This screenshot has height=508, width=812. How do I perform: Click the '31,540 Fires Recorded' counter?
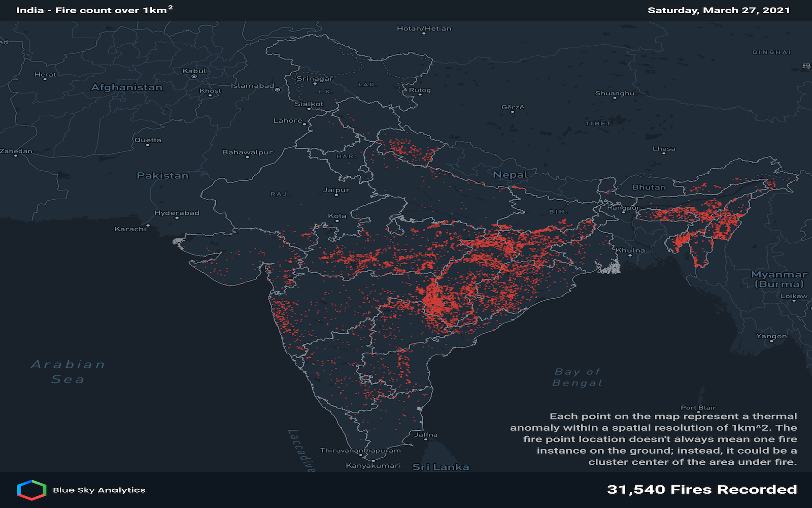coord(702,490)
